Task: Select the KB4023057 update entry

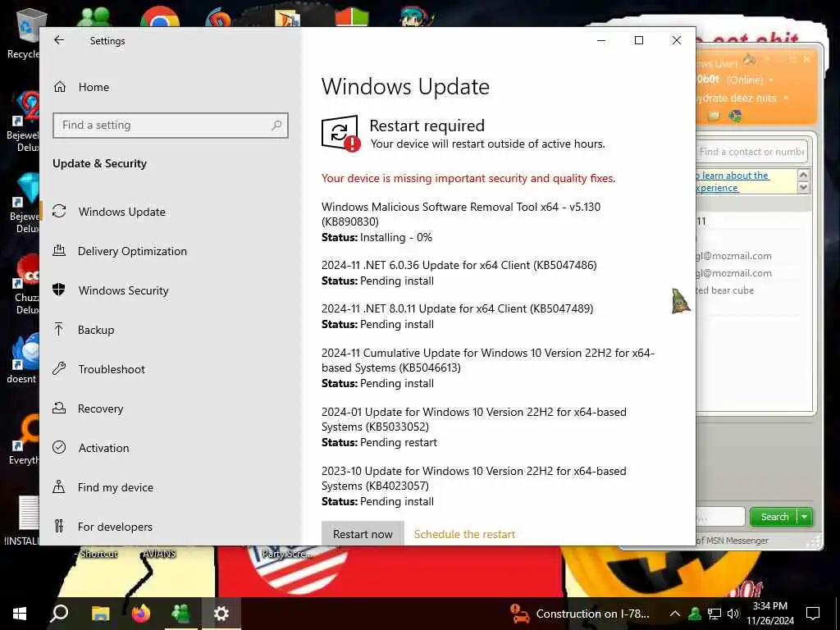Action: (474, 486)
